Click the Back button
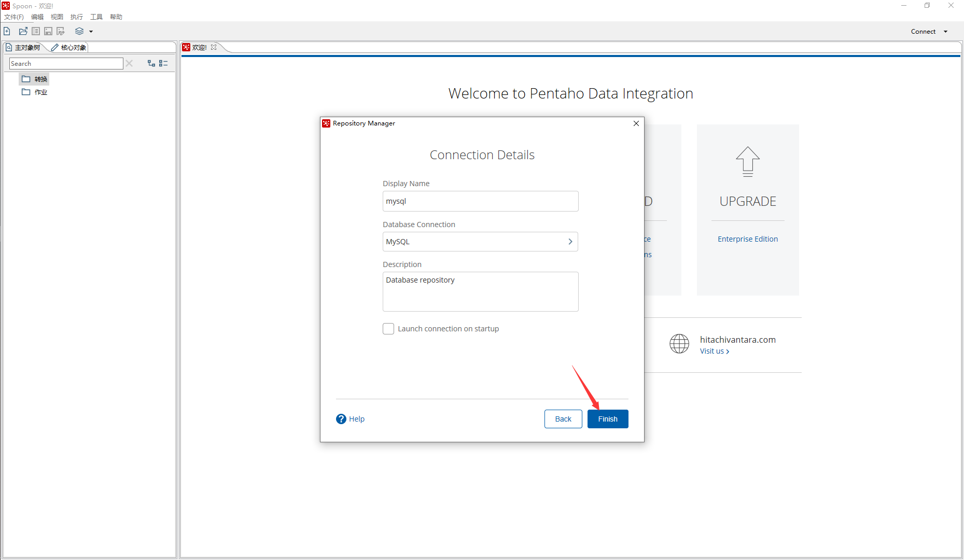Image resolution: width=964 pixels, height=560 pixels. click(563, 419)
